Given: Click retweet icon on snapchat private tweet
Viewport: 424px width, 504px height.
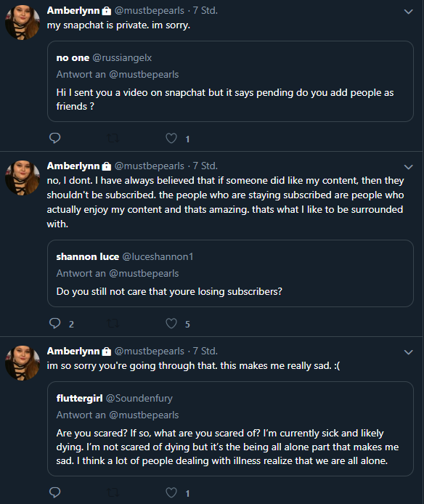Looking at the screenshot, I should (x=113, y=139).
